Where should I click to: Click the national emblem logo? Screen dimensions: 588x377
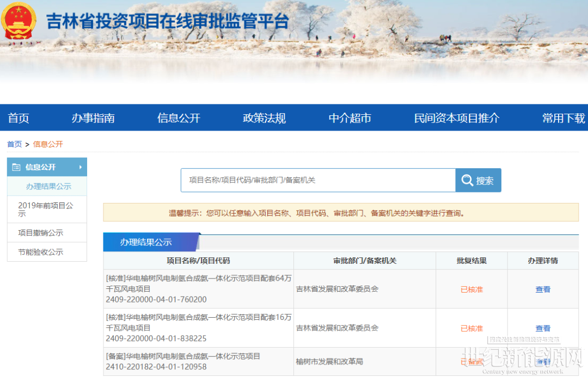pos(19,20)
